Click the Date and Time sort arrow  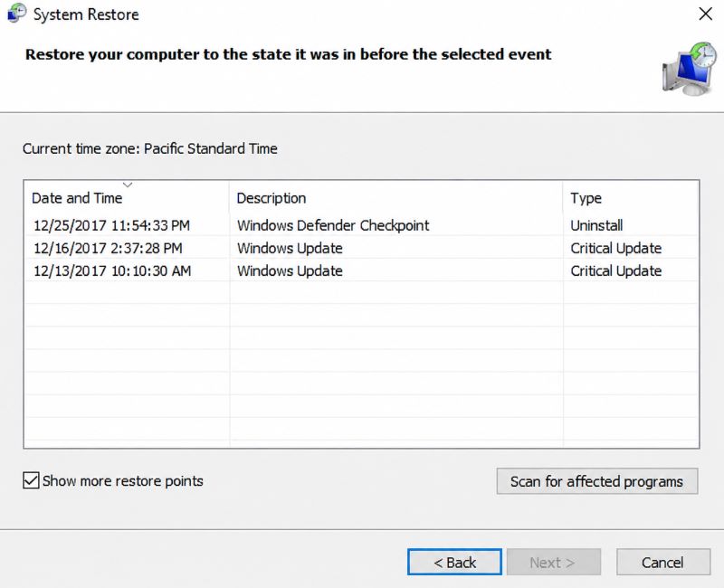(x=128, y=185)
